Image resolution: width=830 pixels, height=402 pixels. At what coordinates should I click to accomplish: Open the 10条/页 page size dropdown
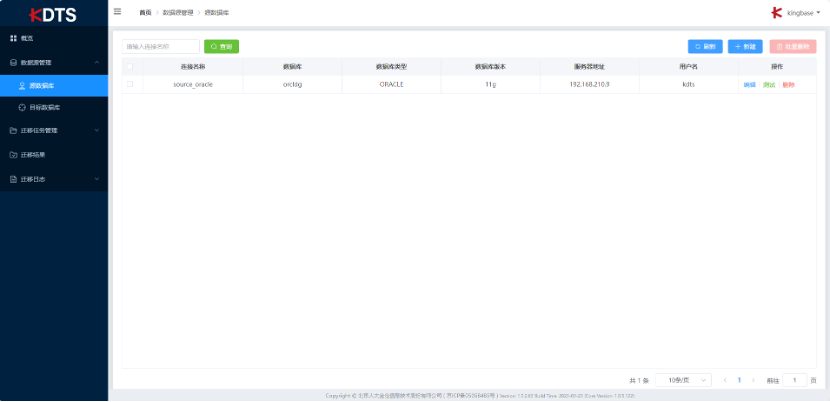click(683, 380)
